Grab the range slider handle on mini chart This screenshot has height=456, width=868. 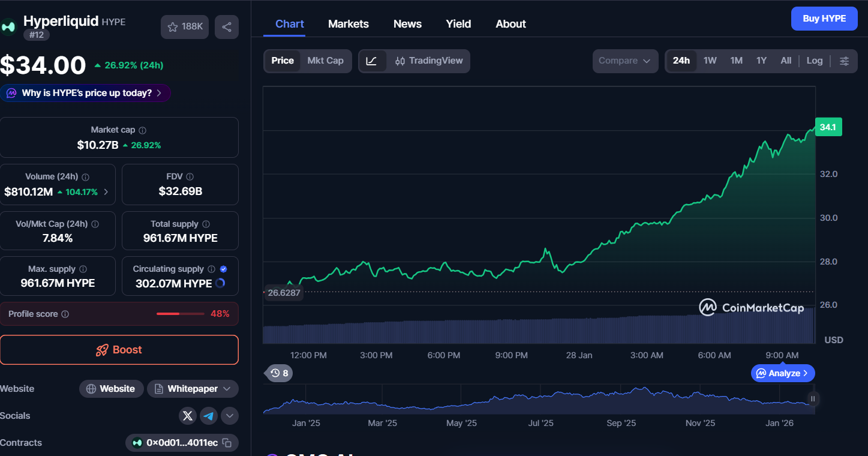click(813, 398)
